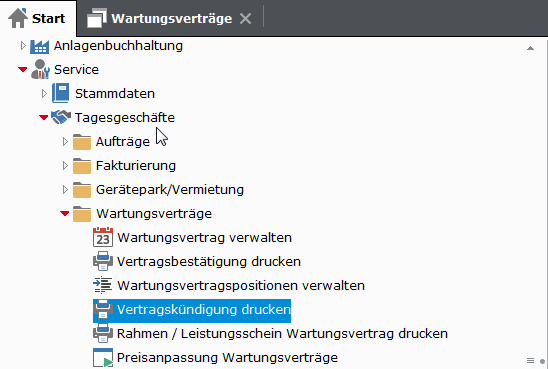This screenshot has height=369, width=548.
Task: Open Vertragskündigung drucken entry
Action: (192, 310)
